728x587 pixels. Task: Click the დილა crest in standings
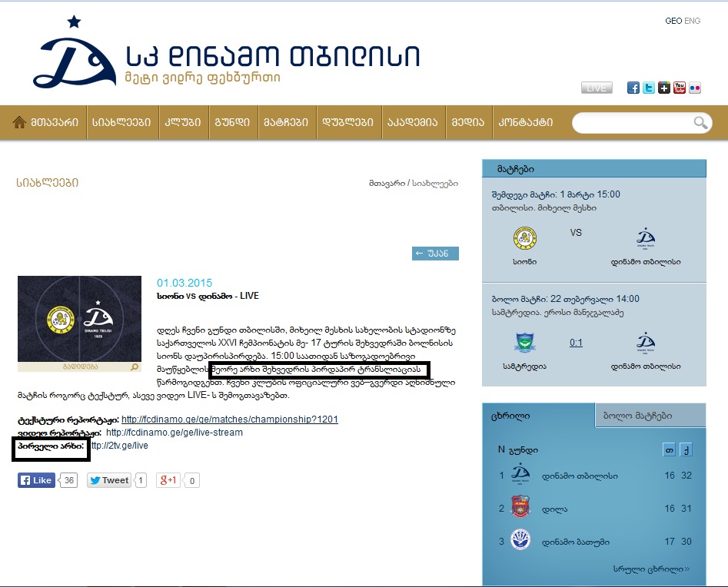point(520,507)
